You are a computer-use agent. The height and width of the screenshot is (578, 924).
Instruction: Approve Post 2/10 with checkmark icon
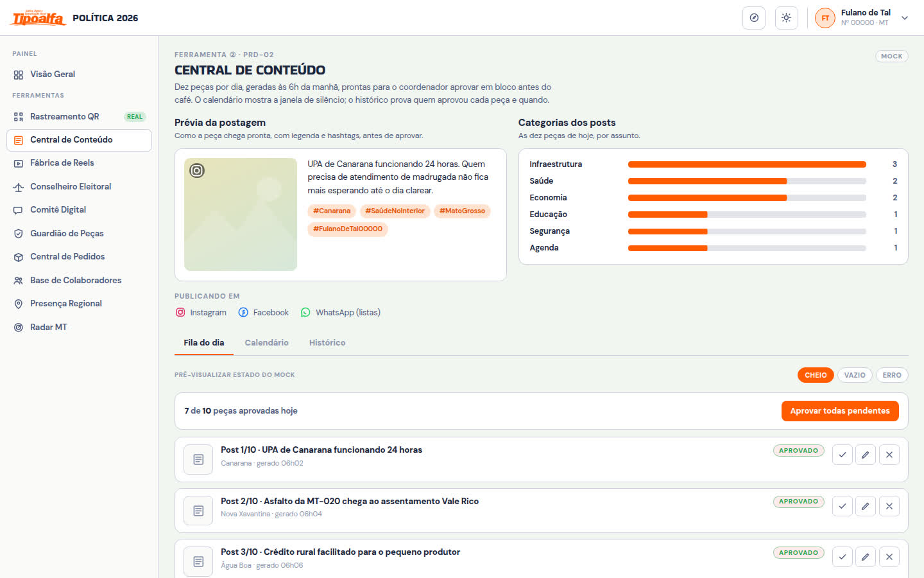(x=843, y=506)
